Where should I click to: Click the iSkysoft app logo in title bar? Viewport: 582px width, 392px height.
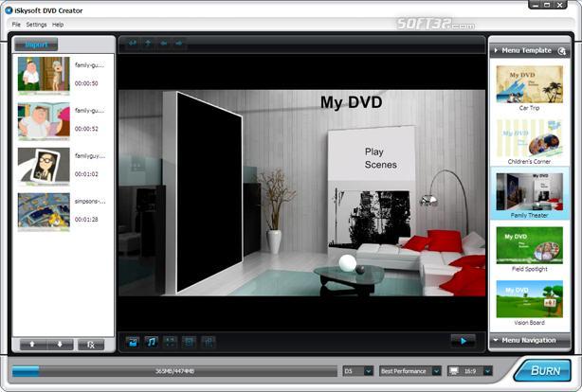tap(9, 10)
